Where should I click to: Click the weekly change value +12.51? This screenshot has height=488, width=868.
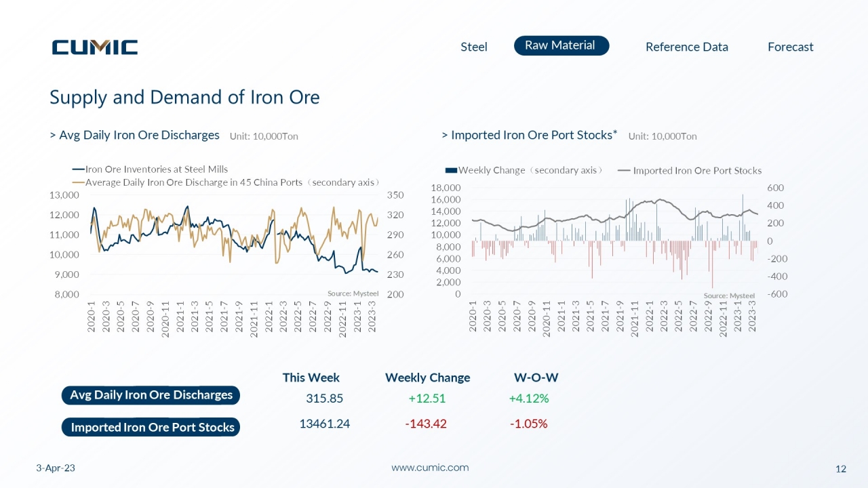427,399
